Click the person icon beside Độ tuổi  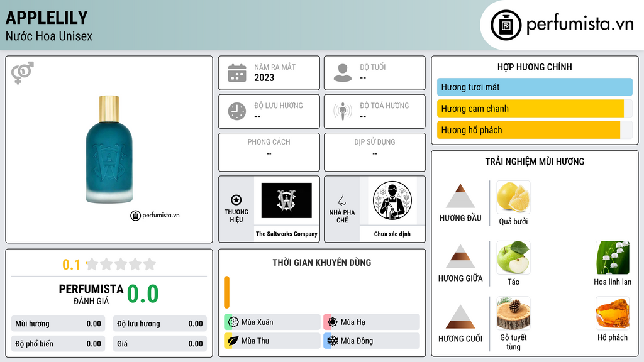[x=343, y=73]
